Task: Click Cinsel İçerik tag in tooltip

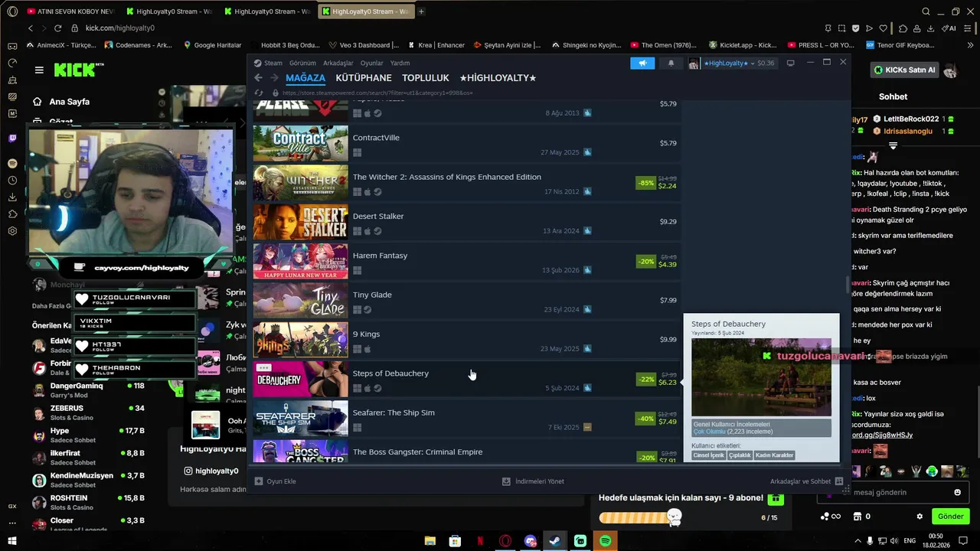Action: tap(708, 455)
